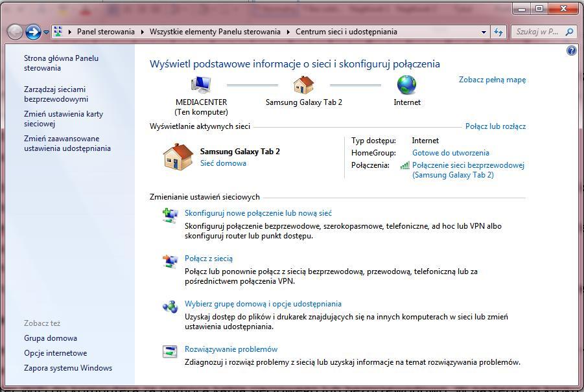Image resolution: width=584 pixels, height=392 pixels.
Task: Open Zapora systemu Windows in sidebar
Action: [x=68, y=368]
